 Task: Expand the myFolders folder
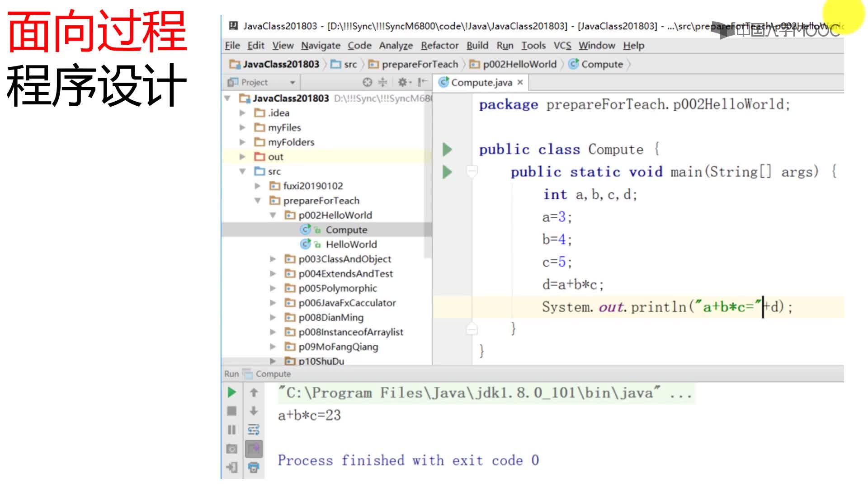point(242,142)
